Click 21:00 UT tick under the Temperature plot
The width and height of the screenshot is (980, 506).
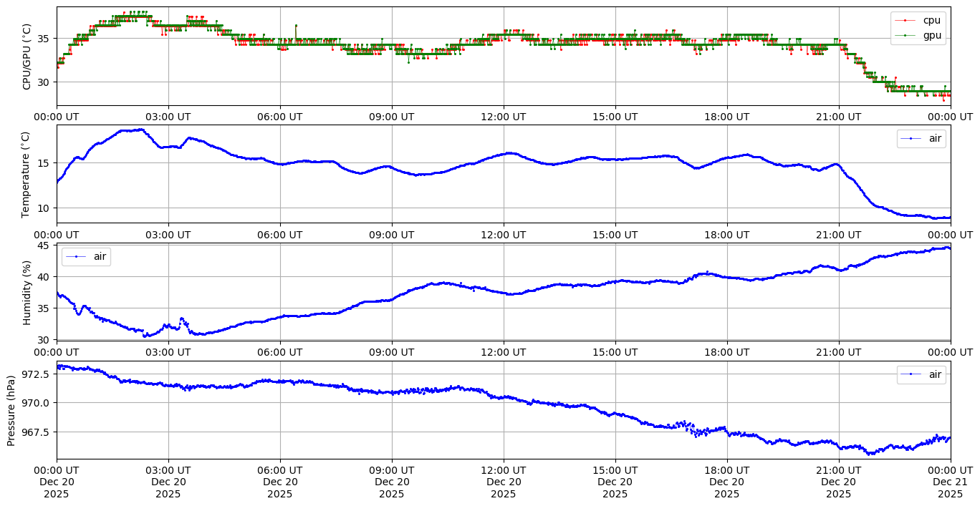(x=839, y=234)
